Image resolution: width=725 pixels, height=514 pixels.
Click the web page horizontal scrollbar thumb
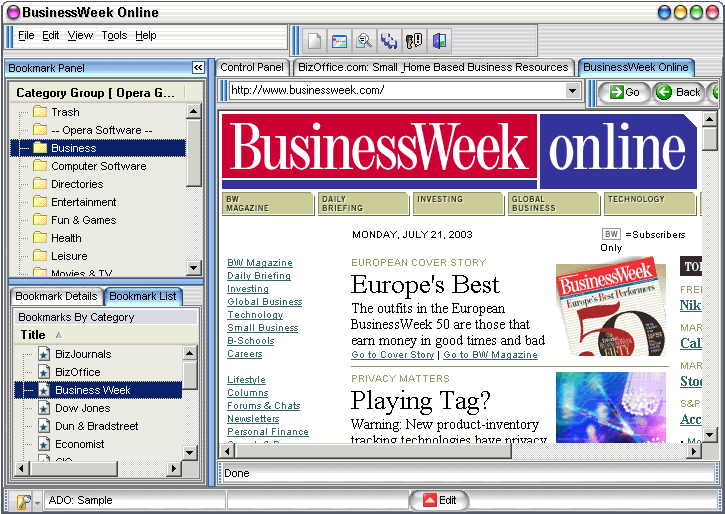(x=373, y=451)
